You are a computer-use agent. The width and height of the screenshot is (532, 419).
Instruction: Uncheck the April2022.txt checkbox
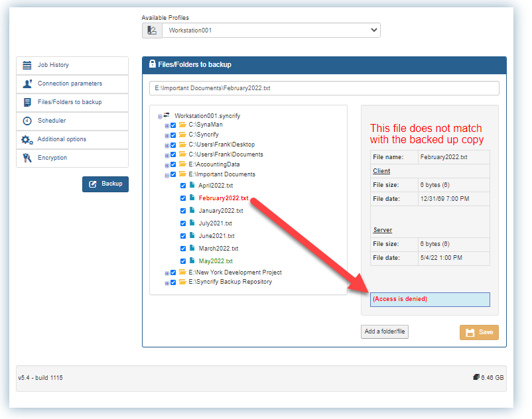click(x=183, y=186)
